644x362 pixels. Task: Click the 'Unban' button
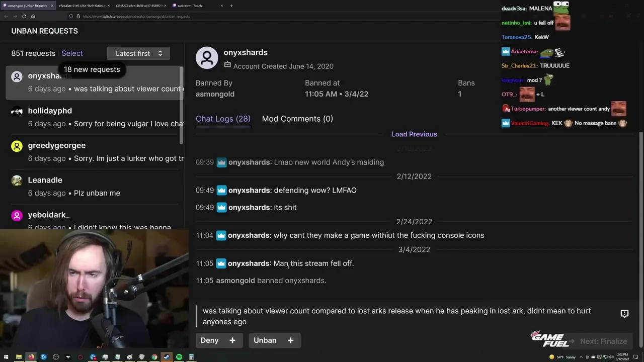pyautogui.click(x=274, y=340)
